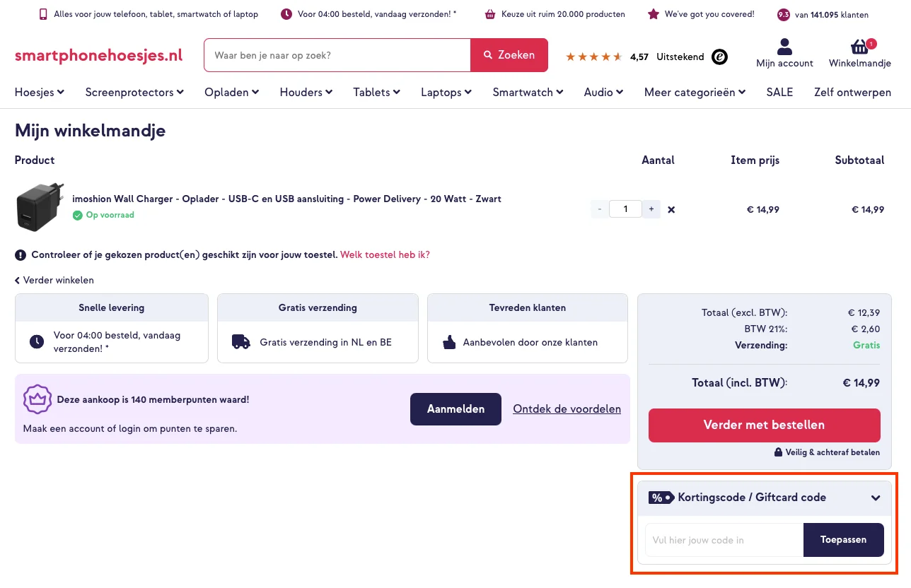Open the Screenprotectors dropdown
Viewport: 911px width, 588px height.
pyautogui.click(x=134, y=92)
